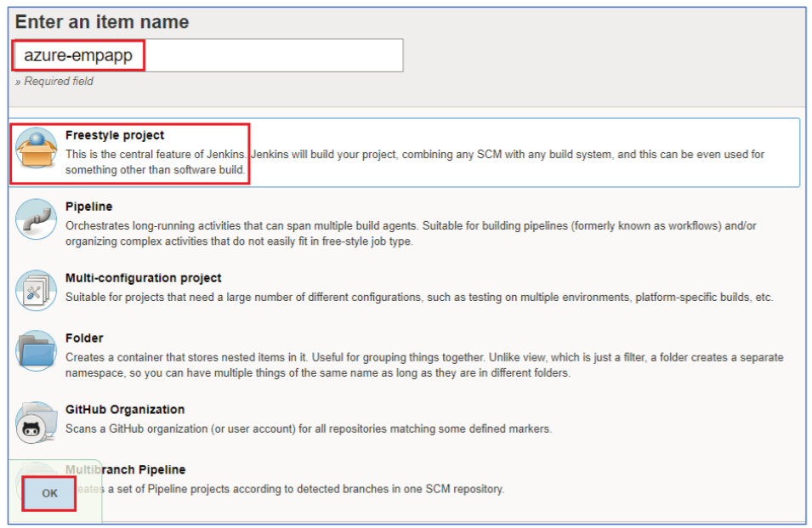Click the OK button to create item

[x=49, y=493]
